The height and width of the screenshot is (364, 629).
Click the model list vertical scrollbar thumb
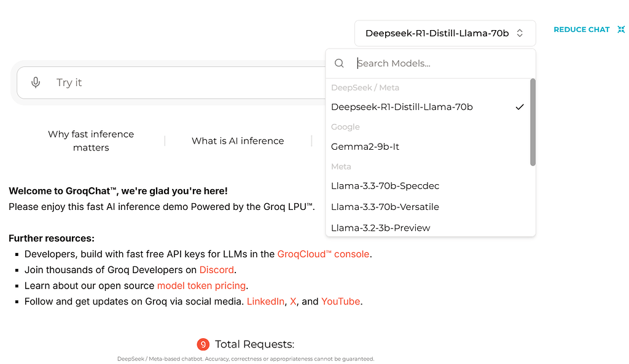(x=533, y=122)
